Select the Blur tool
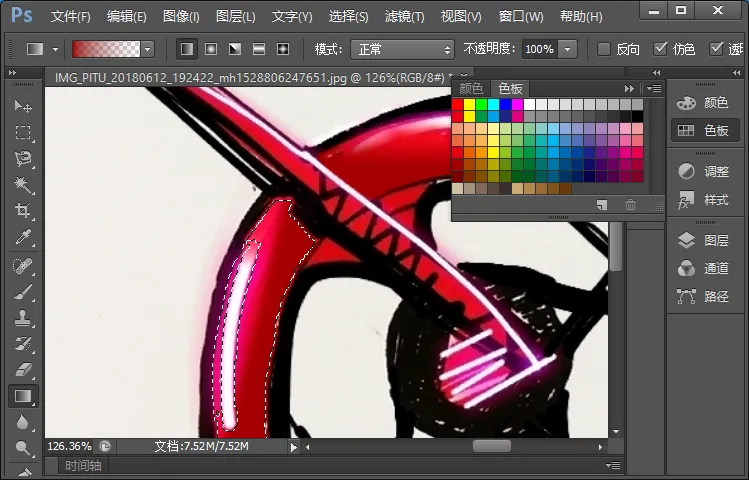Viewport: 749px width, 480px height. click(22, 422)
